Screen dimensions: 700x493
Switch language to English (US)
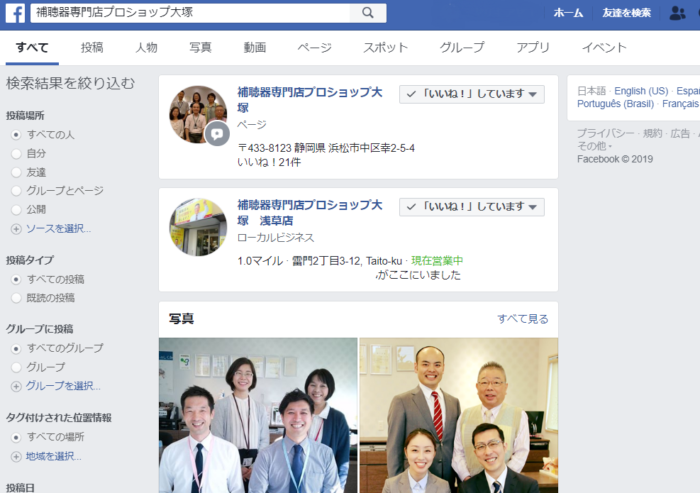[x=641, y=91]
